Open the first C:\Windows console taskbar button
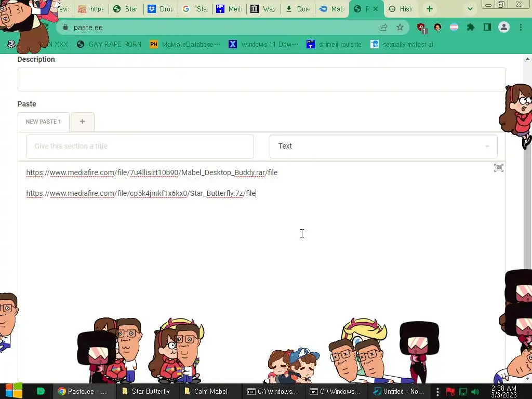532x399 pixels. click(x=272, y=392)
